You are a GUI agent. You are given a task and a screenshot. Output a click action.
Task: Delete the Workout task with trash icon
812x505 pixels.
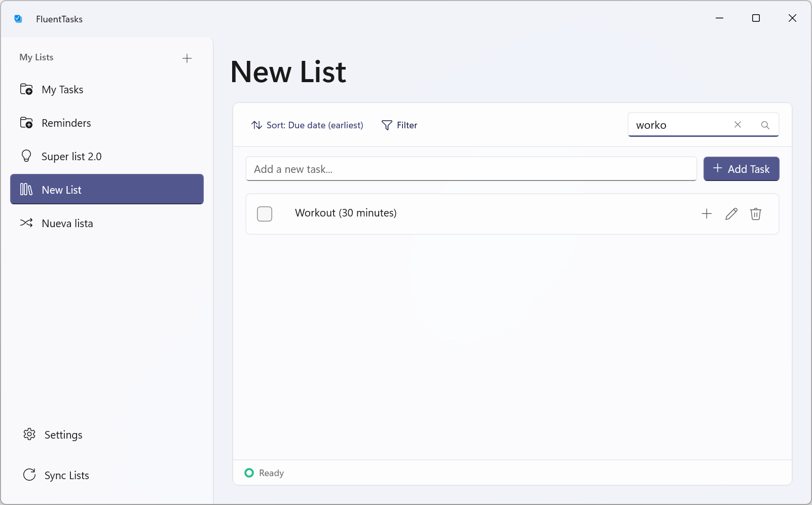tap(755, 214)
